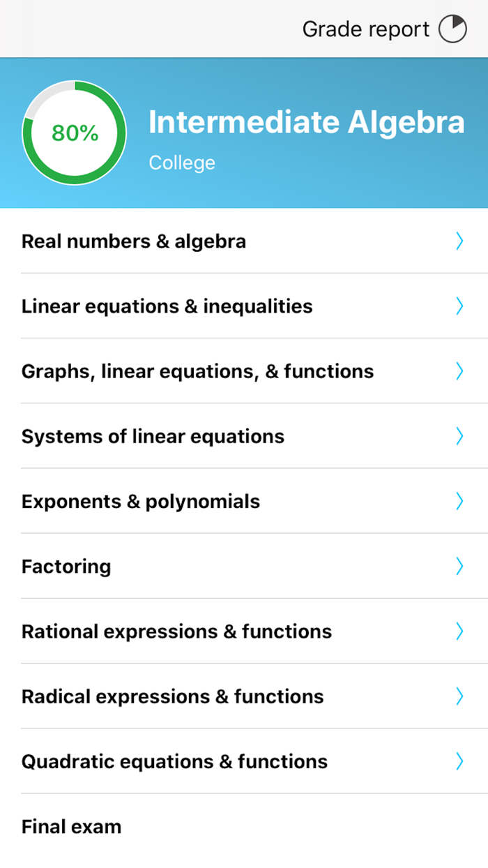Expand the Exponents & polynomials section

click(x=141, y=501)
